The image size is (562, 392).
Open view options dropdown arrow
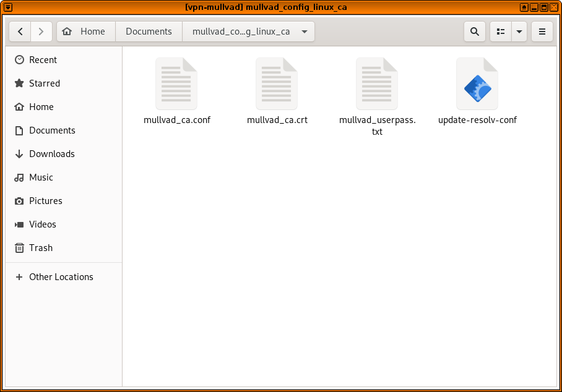pyautogui.click(x=519, y=32)
